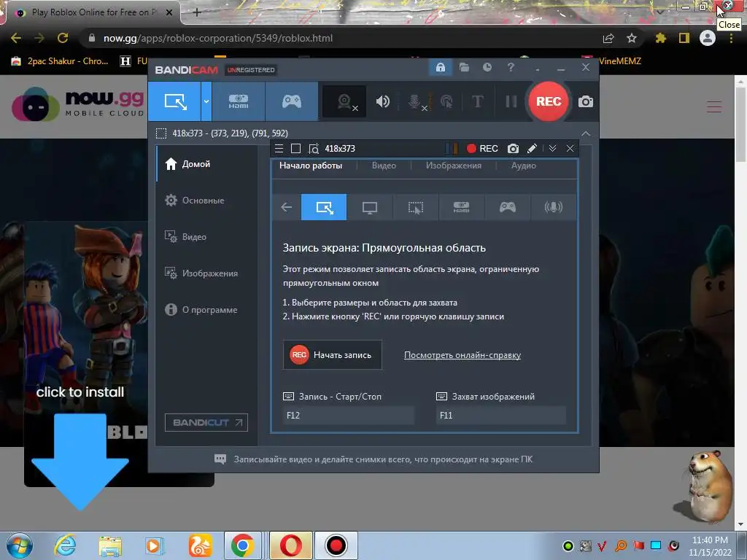Image resolution: width=747 pixels, height=560 pixels.
Task: Open scheduled recording clock icon
Action: (487, 68)
